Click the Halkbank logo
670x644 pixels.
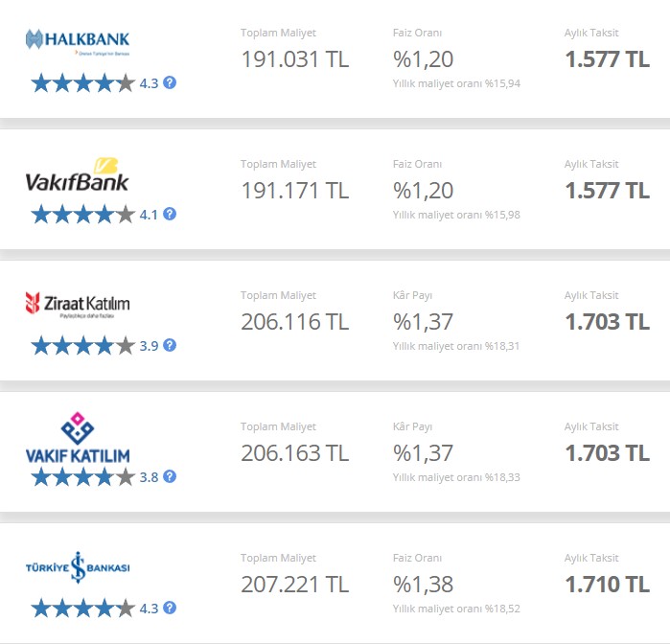pyautogui.click(x=78, y=40)
